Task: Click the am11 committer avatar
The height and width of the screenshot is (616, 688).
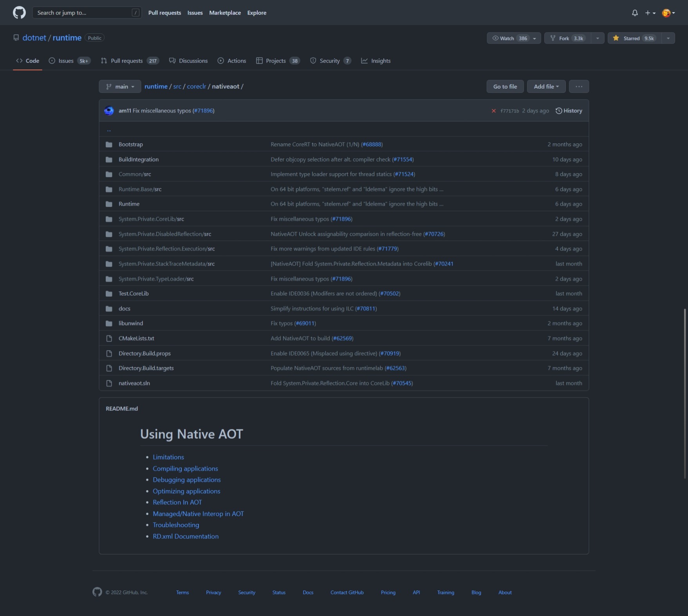Action: pos(109,111)
